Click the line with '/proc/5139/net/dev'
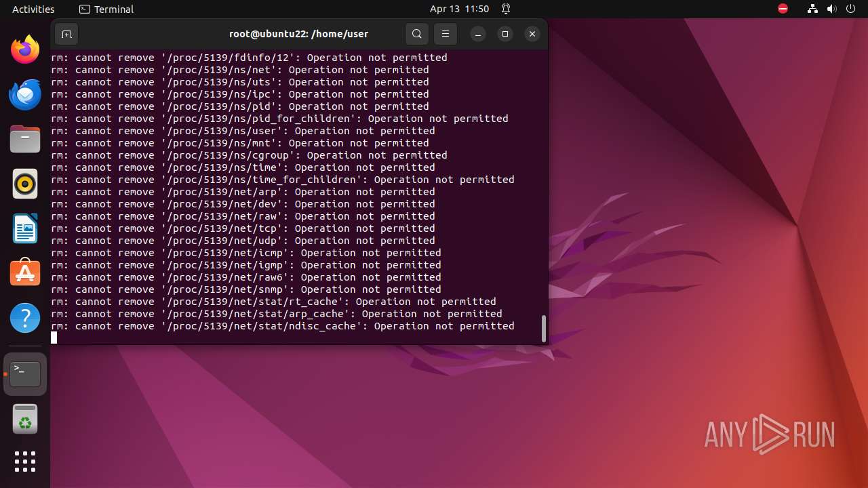 243,204
